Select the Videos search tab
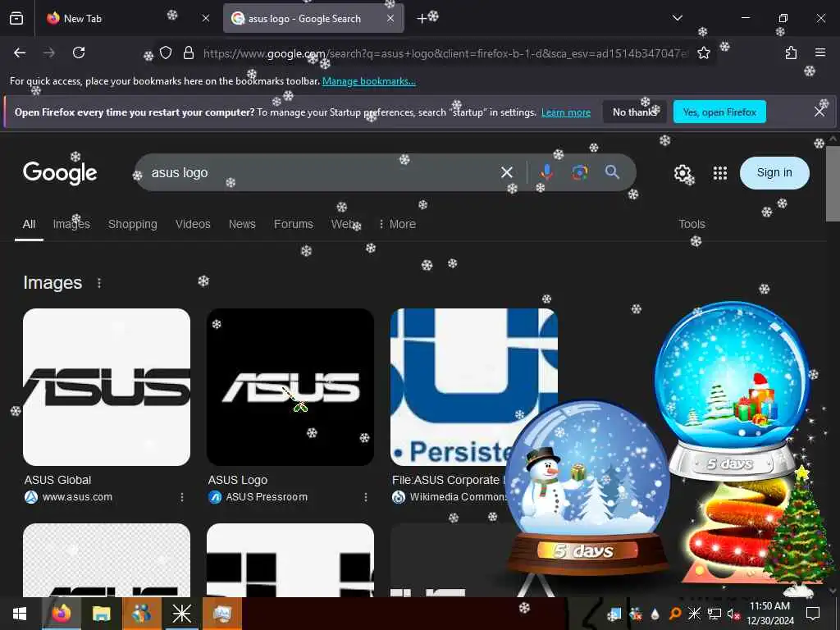The image size is (840, 630). (193, 224)
